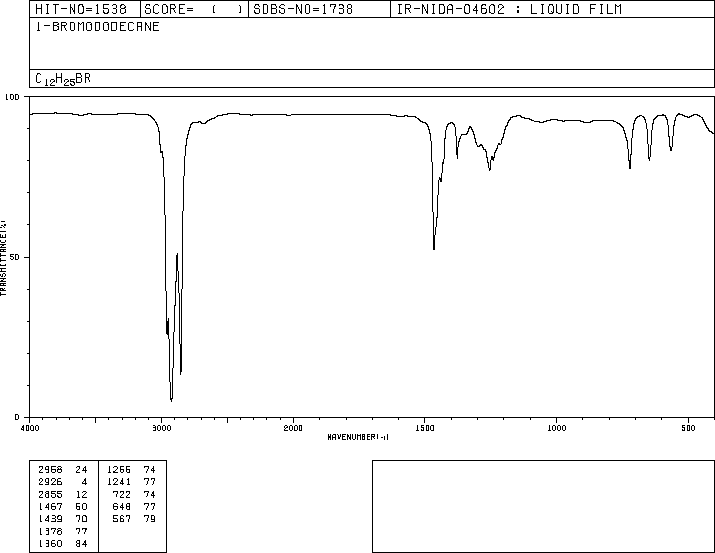Click transmittance value 74 beside 1266
715x553 pixels.
click(150, 470)
